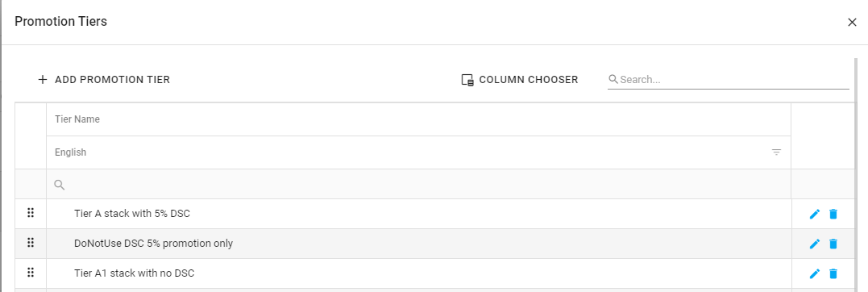
Task: Edit the Tier A stack with 5% DSC row
Action: (814, 214)
